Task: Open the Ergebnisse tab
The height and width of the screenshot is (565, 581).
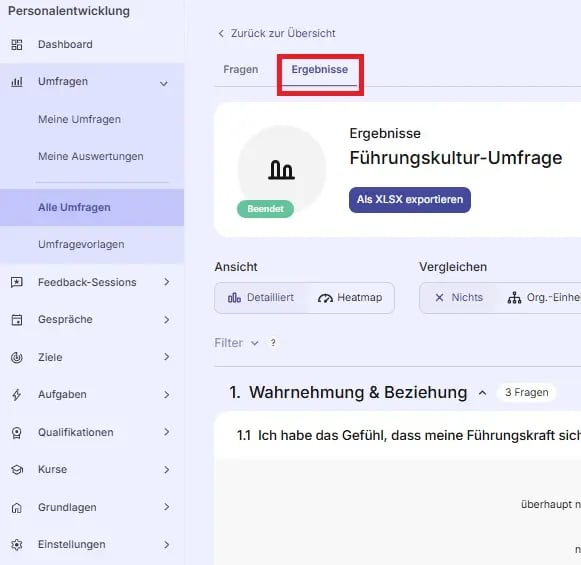Action: pyautogui.click(x=320, y=70)
